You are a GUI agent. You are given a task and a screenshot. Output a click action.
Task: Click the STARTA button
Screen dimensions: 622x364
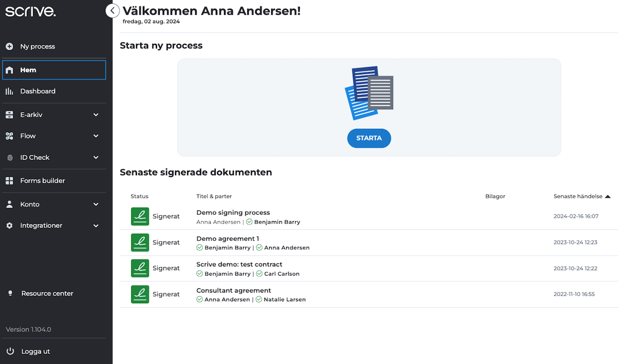(x=369, y=138)
